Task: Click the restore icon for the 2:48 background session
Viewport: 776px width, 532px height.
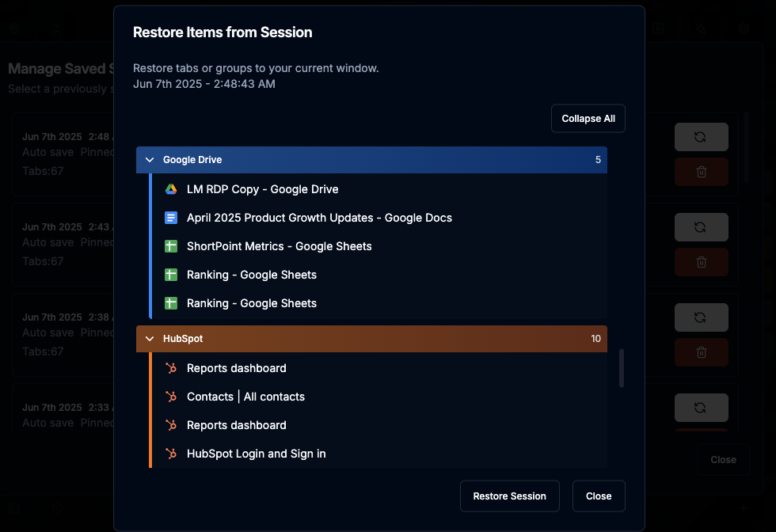Action: coord(701,137)
